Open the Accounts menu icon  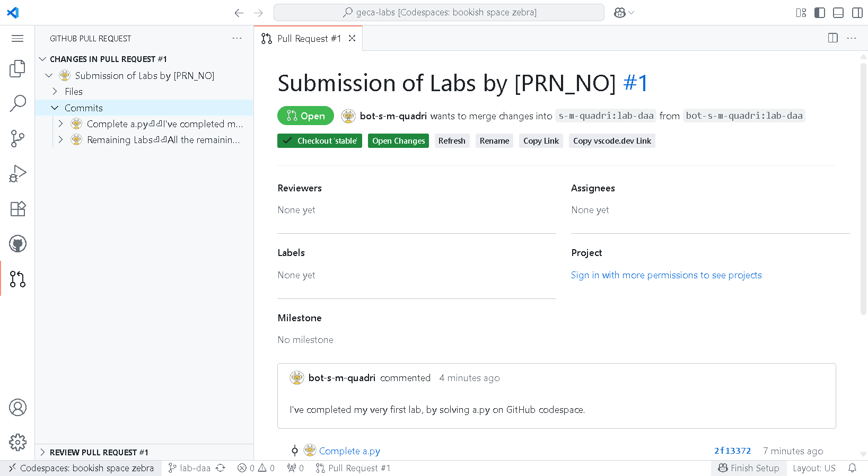17,408
